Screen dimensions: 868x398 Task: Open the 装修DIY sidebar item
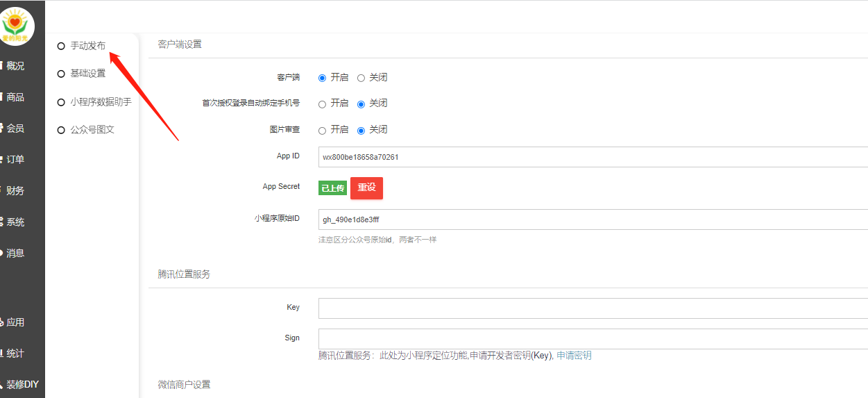pyautogui.click(x=21, y=384)
